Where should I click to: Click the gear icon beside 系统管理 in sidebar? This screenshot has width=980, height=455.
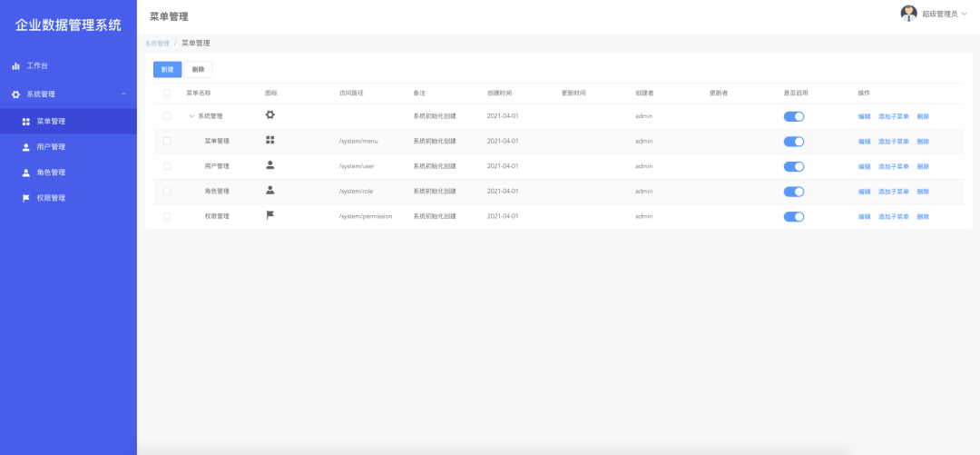point(15,94)
